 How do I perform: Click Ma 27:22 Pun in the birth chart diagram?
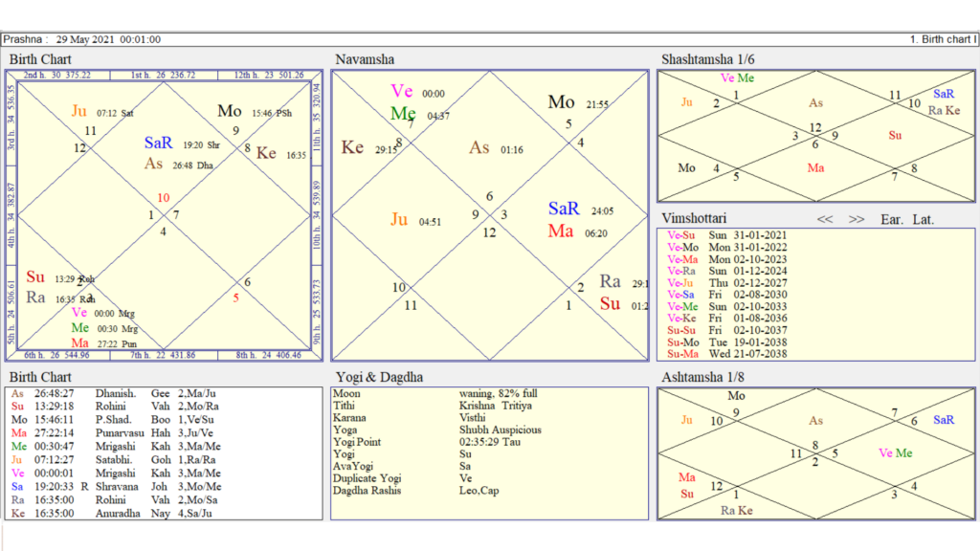[103, 343]
